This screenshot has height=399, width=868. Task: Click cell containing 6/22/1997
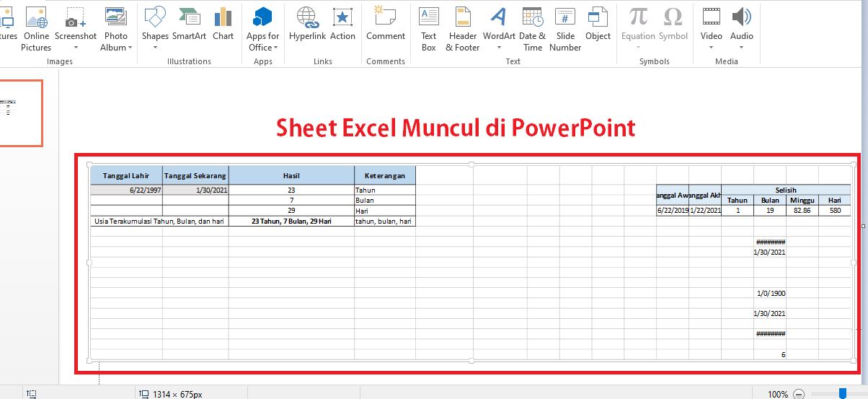(x=126, y=190)
